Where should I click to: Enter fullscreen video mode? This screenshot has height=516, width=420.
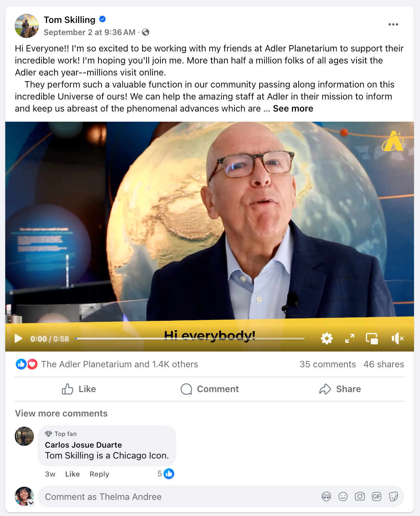350,338
